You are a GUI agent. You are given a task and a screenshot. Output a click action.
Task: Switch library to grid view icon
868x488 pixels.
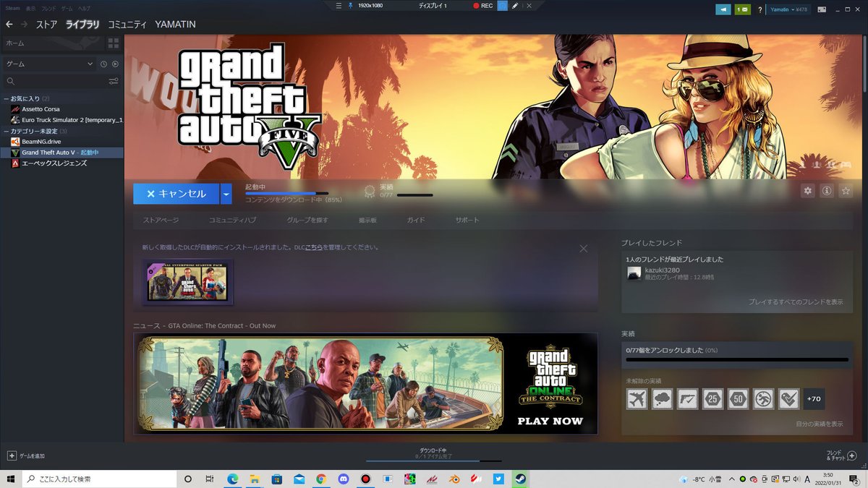coord(114,43)
